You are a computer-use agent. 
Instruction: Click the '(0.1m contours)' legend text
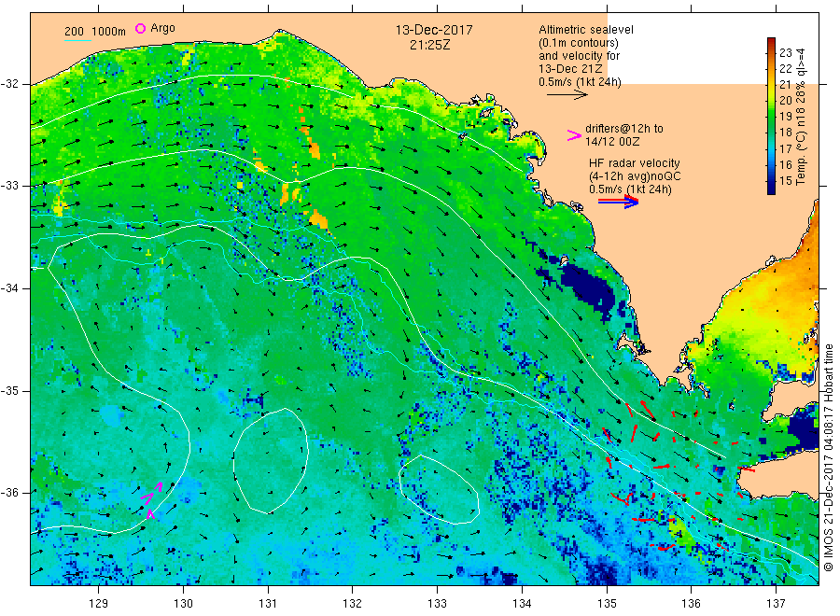[x=579, y=43]
